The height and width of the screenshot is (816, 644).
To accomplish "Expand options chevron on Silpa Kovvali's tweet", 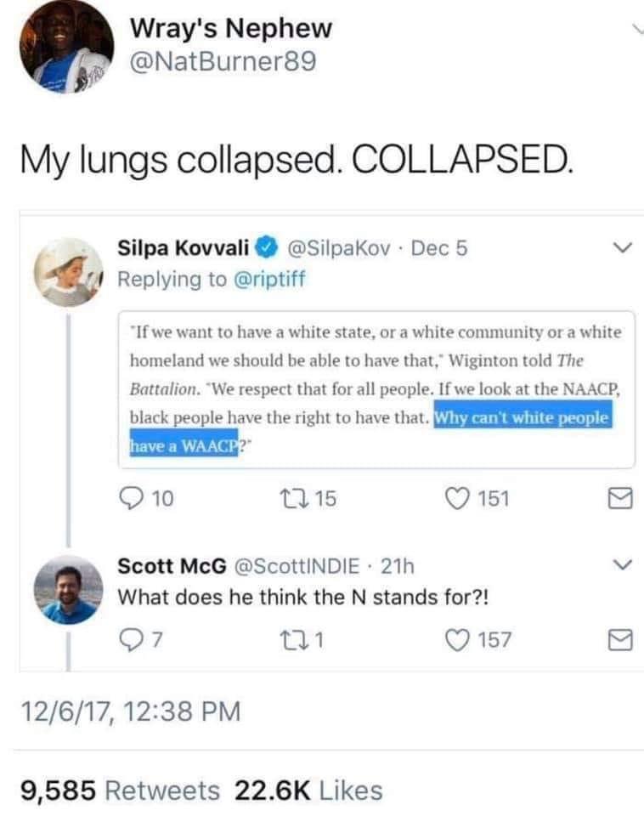I will [621, 246].
